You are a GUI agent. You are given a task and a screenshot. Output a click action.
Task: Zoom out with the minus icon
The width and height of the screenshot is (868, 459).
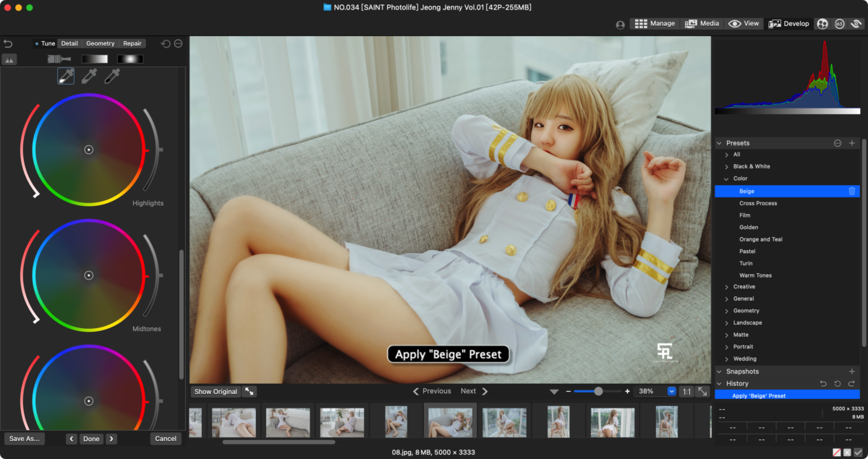[569, 391]
